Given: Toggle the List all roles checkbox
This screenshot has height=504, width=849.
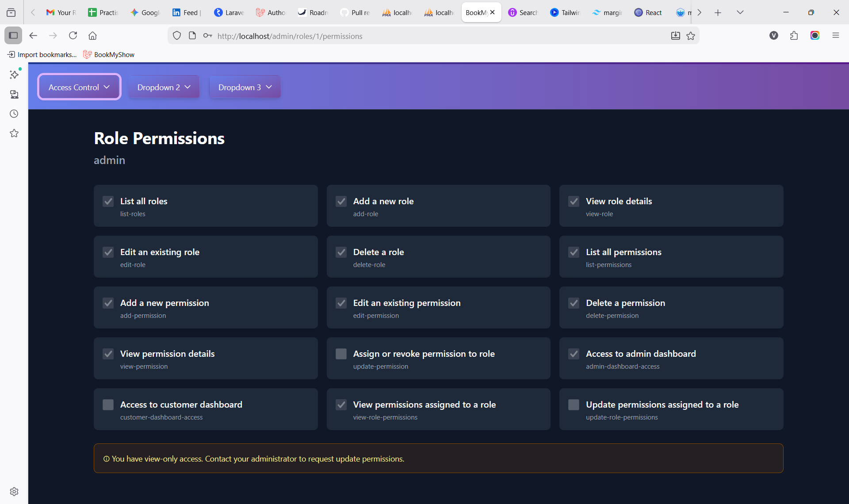Looking at the screenshot, I should (x=108, y=202).
